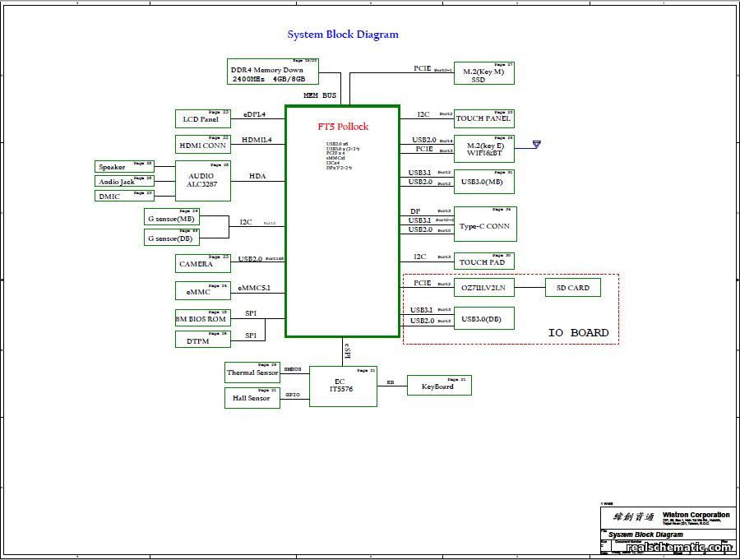This screenshot has height=560, width=740.
Task: Click the DDR4 Memory Down block
Action: point(272,72)
